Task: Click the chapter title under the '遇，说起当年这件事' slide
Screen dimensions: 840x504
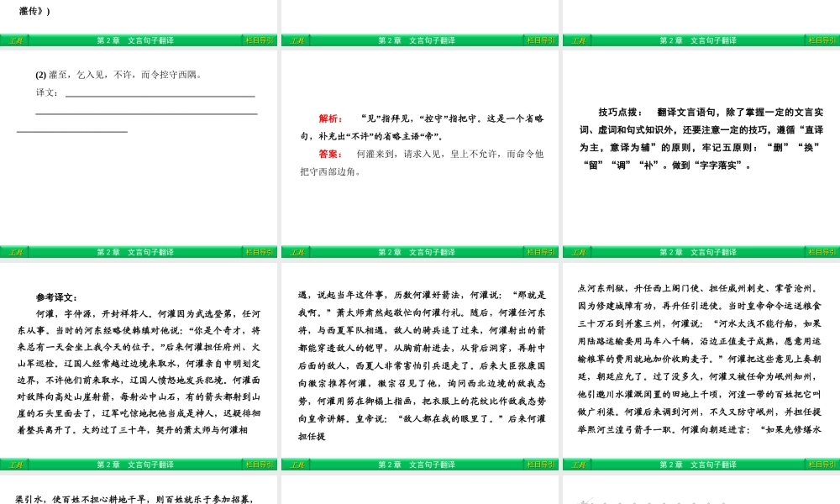Action: tap(417, 465)
